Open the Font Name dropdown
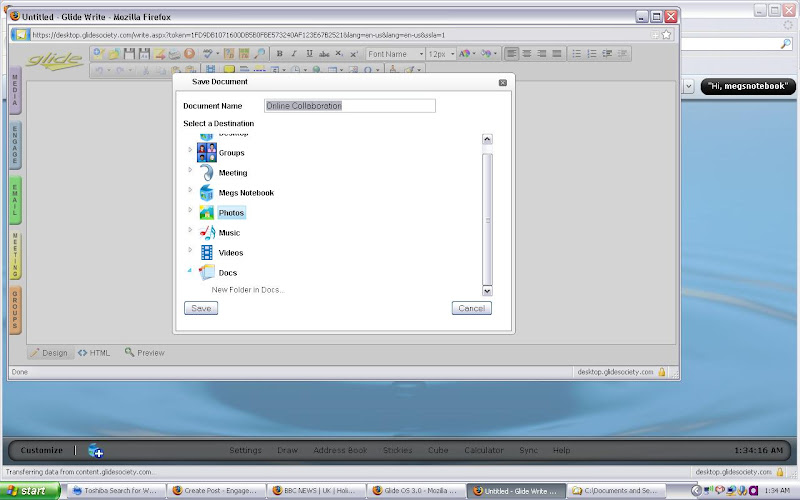This screenshot has height=500, width=800. [x=394, y=54]
